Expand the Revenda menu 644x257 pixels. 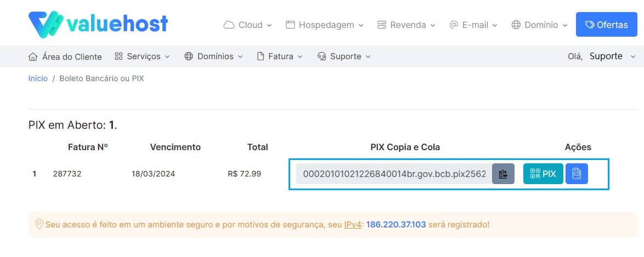click(406, 25)
